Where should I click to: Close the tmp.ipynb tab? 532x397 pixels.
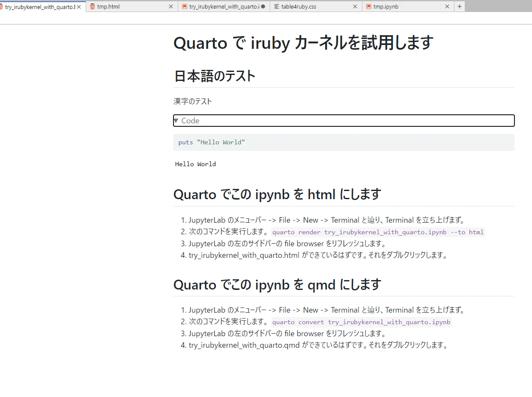click(x=447, y=7)
